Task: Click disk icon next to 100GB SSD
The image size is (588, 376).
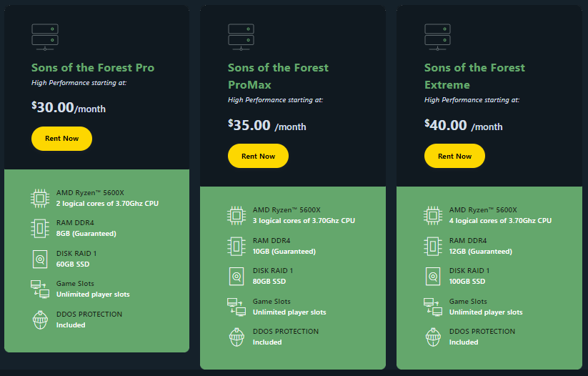Action: [433, 275]
